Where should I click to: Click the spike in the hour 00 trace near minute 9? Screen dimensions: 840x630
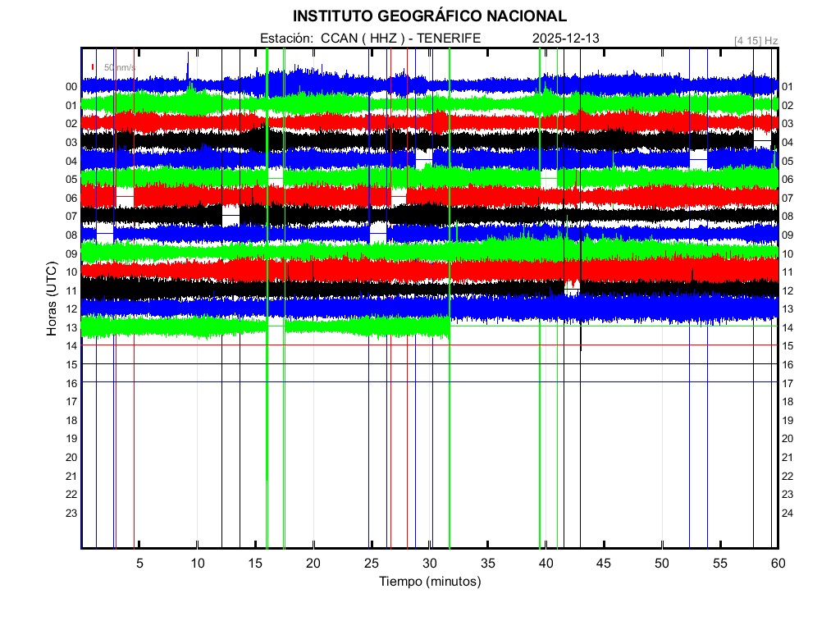pyautogui.click(x=188, y=66)
